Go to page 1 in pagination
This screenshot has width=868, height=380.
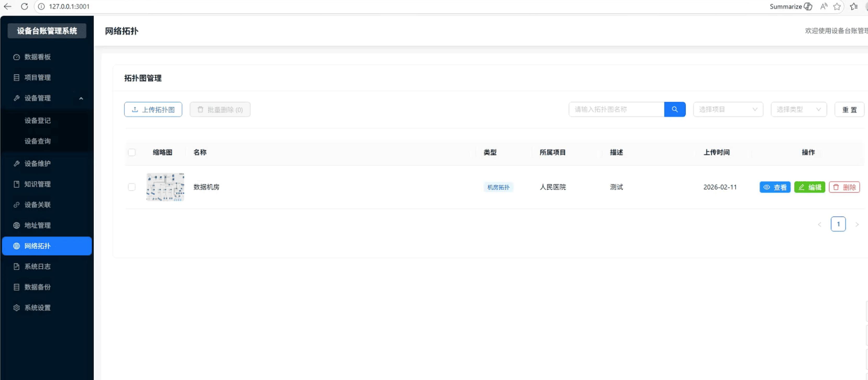[x=838, y=224]
